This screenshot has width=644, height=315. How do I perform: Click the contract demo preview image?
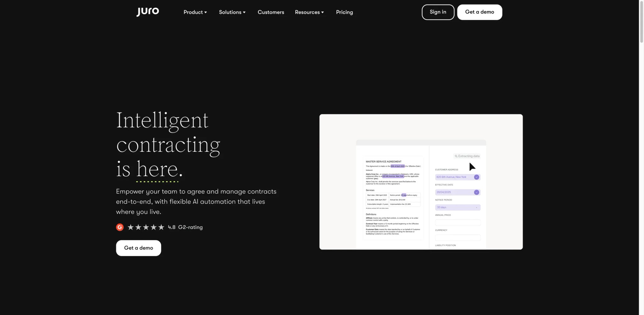(421, 182)
